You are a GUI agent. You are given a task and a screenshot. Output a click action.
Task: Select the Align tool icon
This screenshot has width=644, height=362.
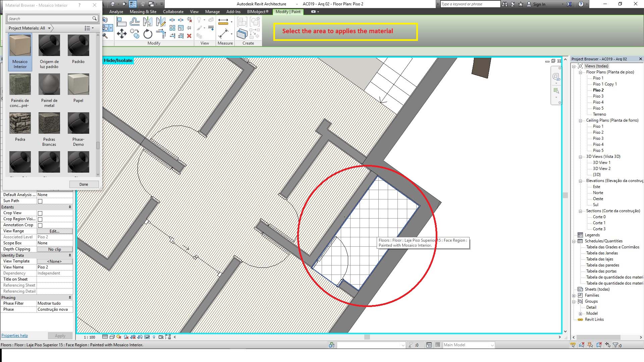coord(121,22)
